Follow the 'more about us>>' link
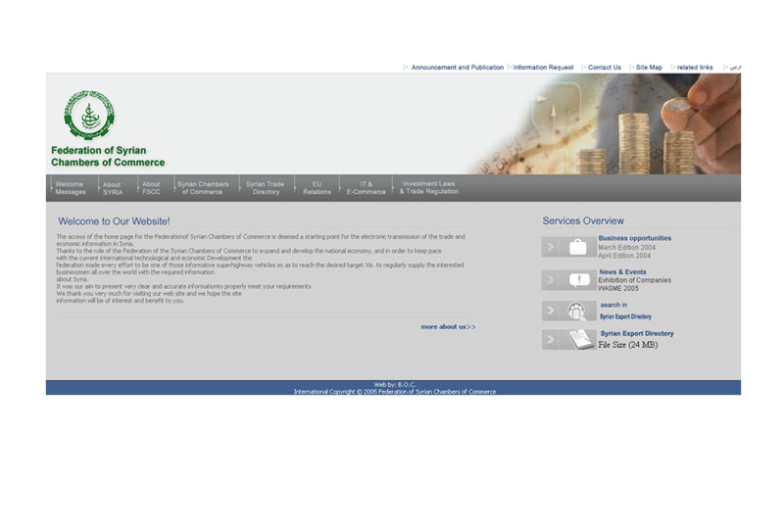This screenshot has height=532, width=784. click(x=448, y=326)
